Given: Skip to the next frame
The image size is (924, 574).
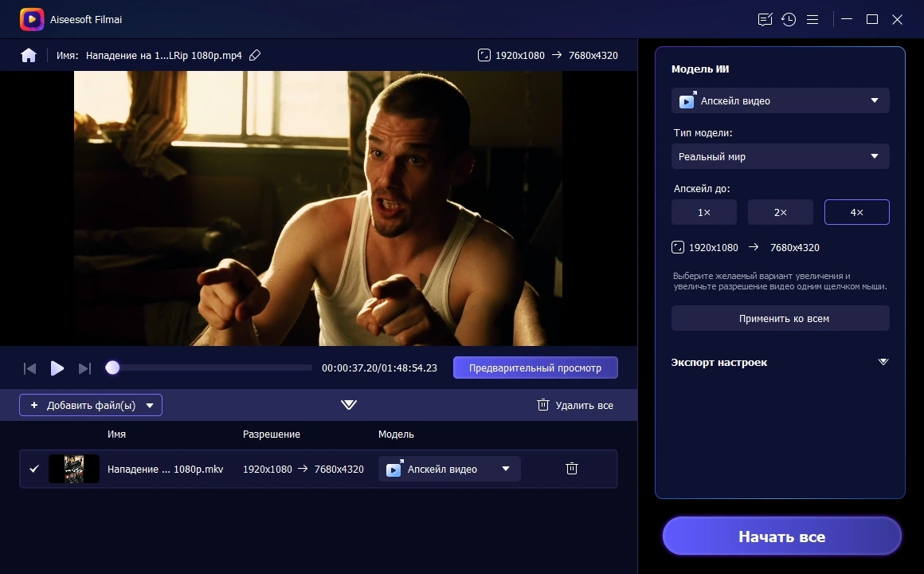Looking at the screenshot, I should [x=85, y=368].
